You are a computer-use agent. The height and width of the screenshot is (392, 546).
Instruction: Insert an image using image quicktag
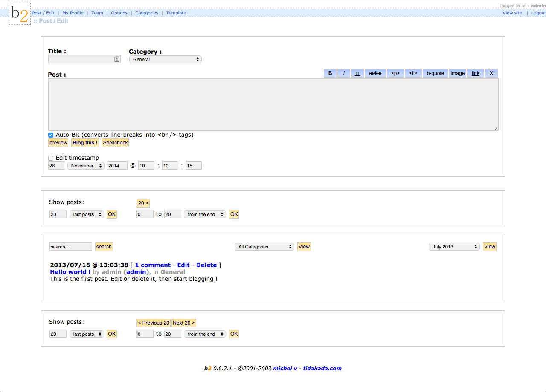458,73
